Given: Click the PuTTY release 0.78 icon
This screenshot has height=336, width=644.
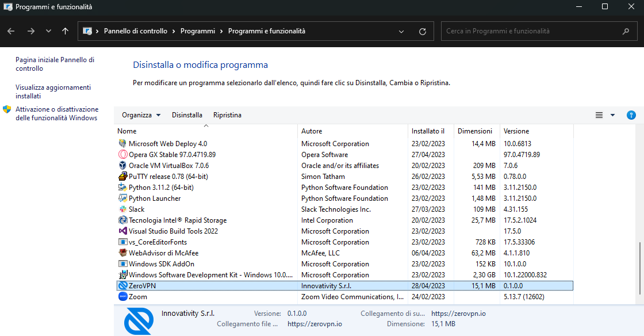Looking at the screenshot, I should point(122,176).
